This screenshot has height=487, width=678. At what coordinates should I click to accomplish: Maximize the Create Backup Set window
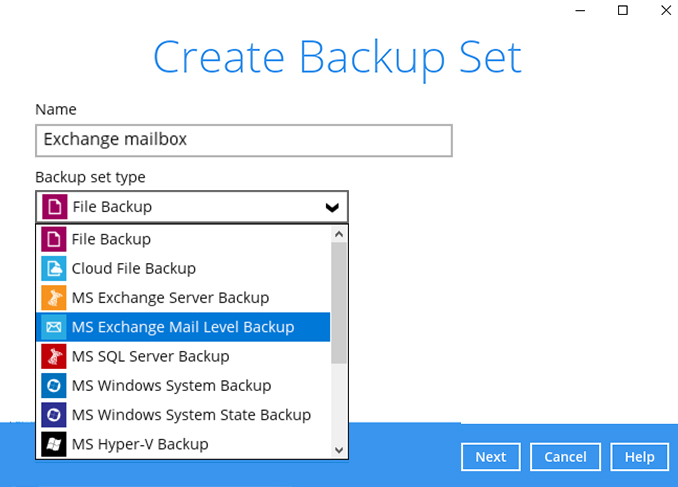click(623, 10)
